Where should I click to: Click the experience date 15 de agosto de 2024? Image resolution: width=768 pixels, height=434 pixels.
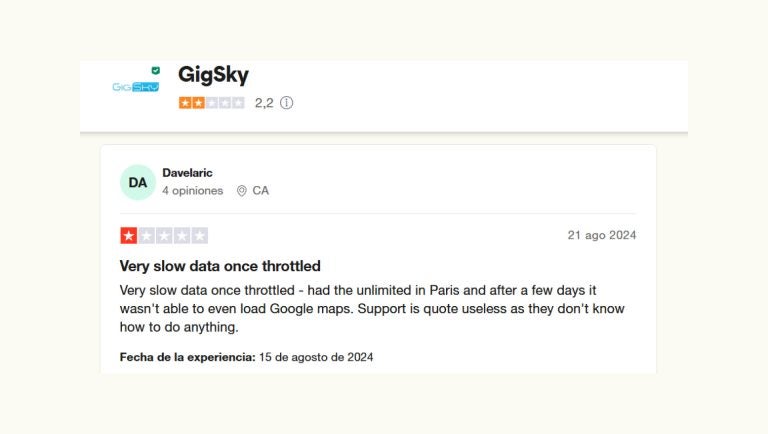tap(316, 357)
